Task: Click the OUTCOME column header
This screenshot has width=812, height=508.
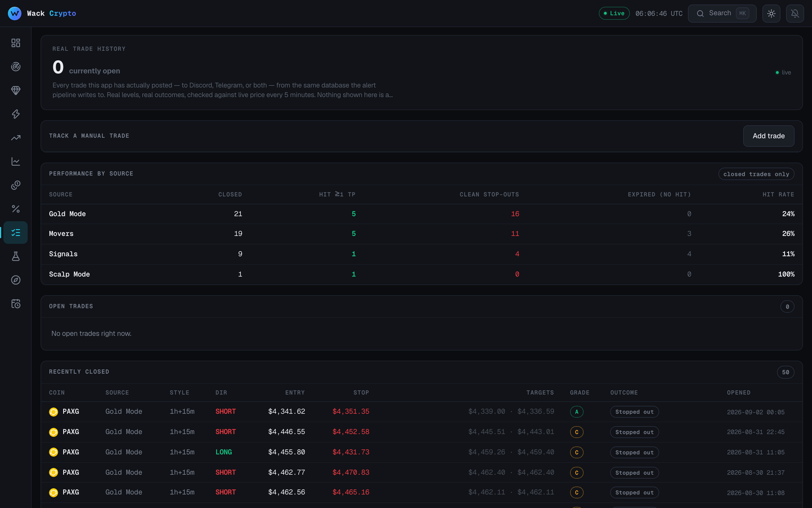Action: point(624,393)
